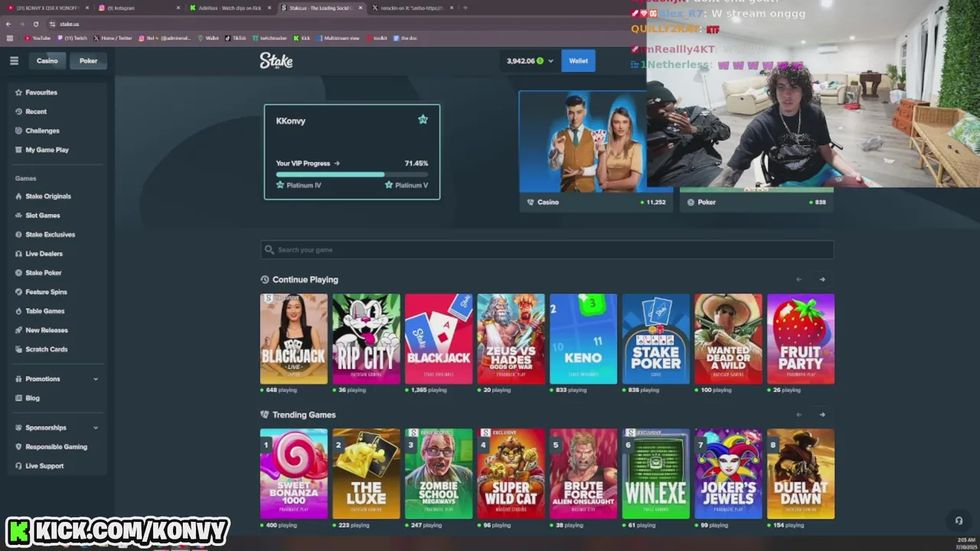Open the twitchtracker bookmark
This screenshot has width=980, height=551.
pos(270,37)
